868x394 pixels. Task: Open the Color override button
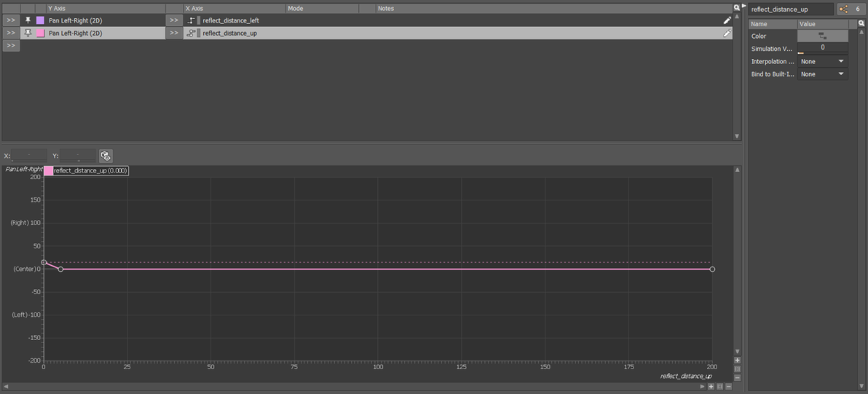(x=822, y=36)
